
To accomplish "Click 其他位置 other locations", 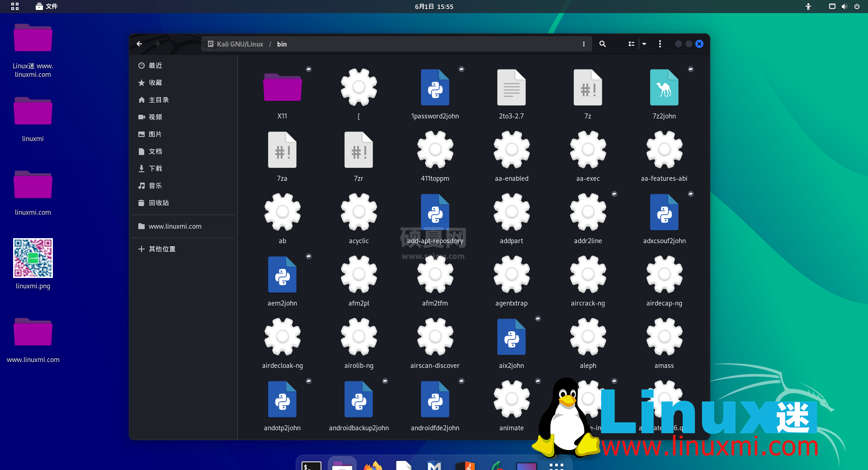I will tap(183, 249).
